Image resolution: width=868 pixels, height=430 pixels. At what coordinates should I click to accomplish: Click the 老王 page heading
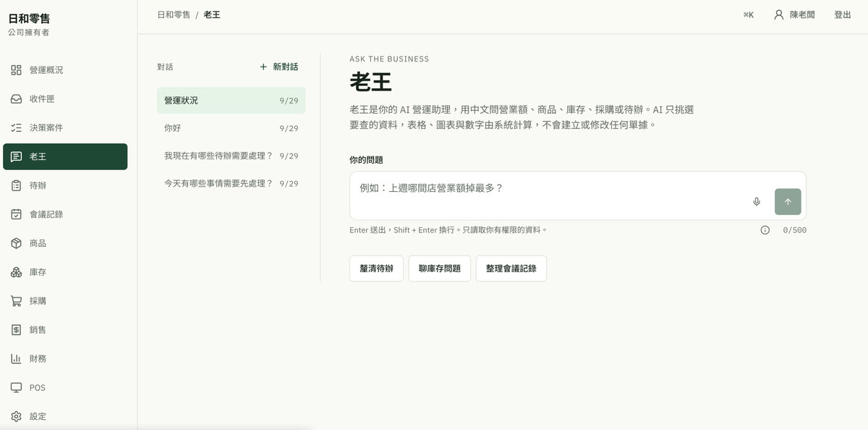coord(370,82)
